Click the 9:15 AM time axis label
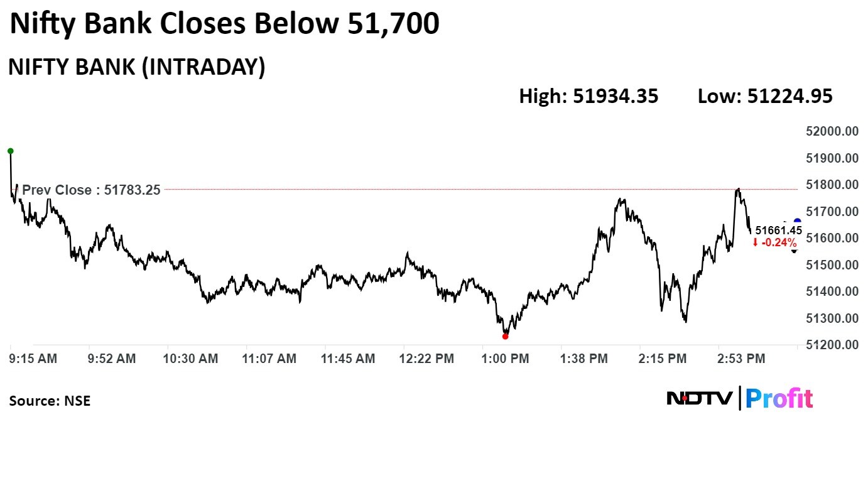The image size is (868, 488). click(33, 359)
